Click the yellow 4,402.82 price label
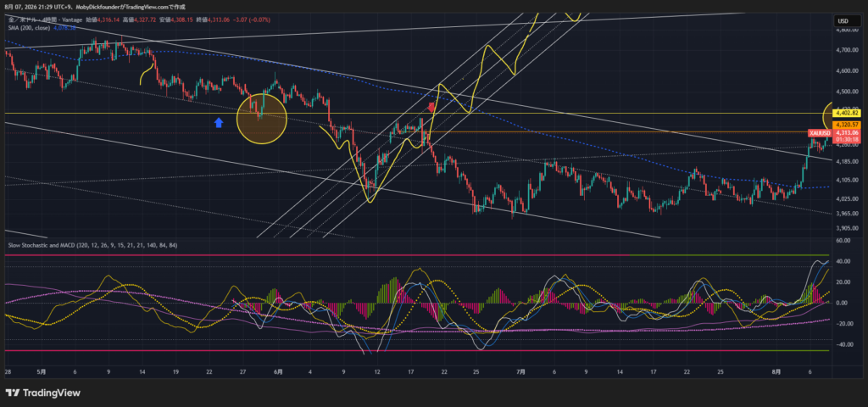868x407 pixels. [847, 114]
